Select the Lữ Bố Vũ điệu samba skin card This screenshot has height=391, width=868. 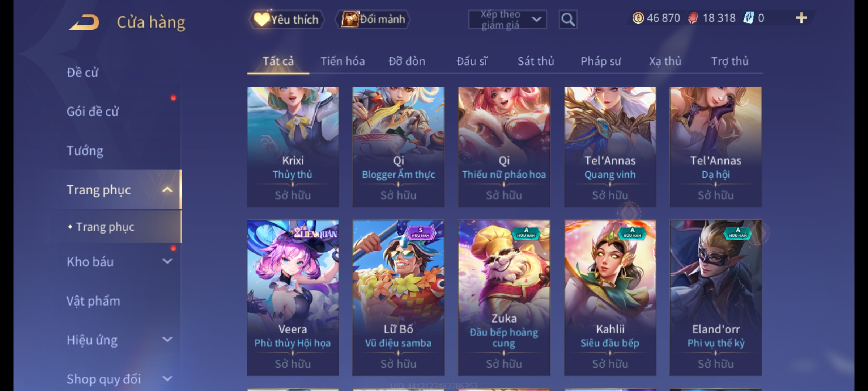point(398,298)
